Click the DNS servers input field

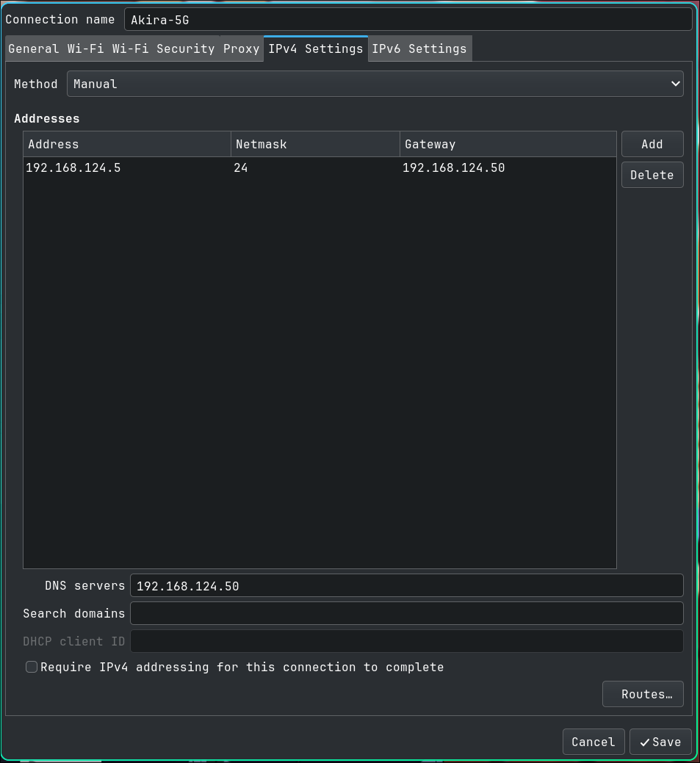coord(406,585)
